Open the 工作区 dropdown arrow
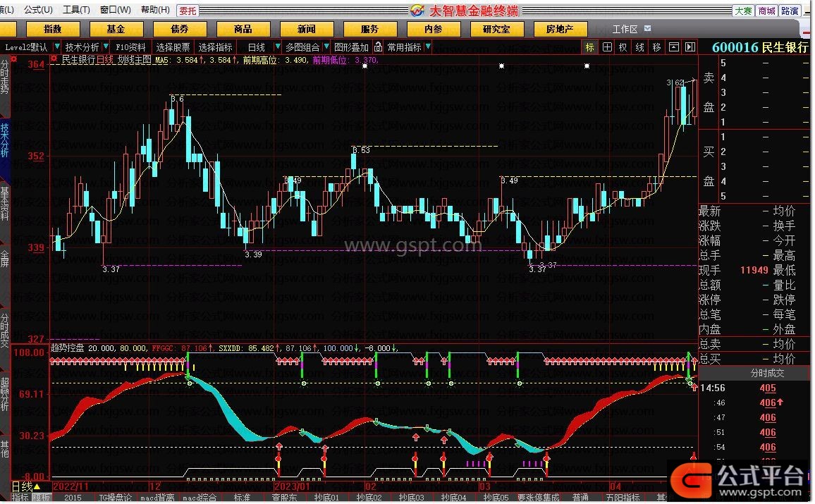The width and height of the screenshot is (815, 504). [647, 29]
